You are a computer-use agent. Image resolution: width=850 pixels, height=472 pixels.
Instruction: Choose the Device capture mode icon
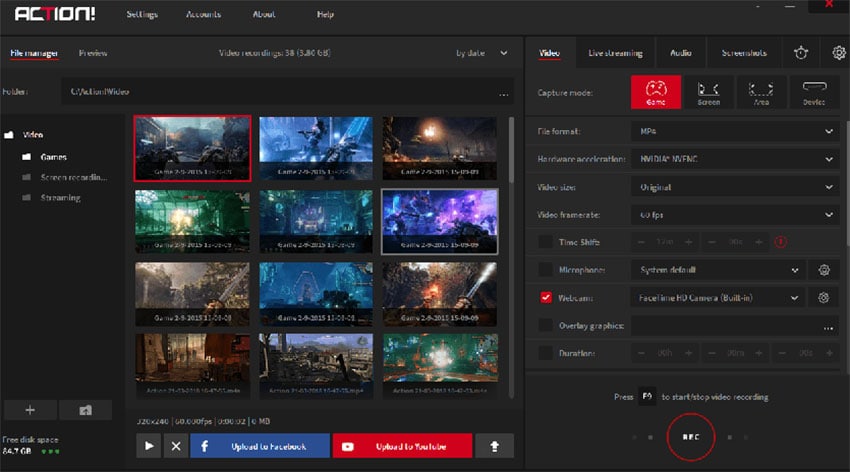(814, 92)
